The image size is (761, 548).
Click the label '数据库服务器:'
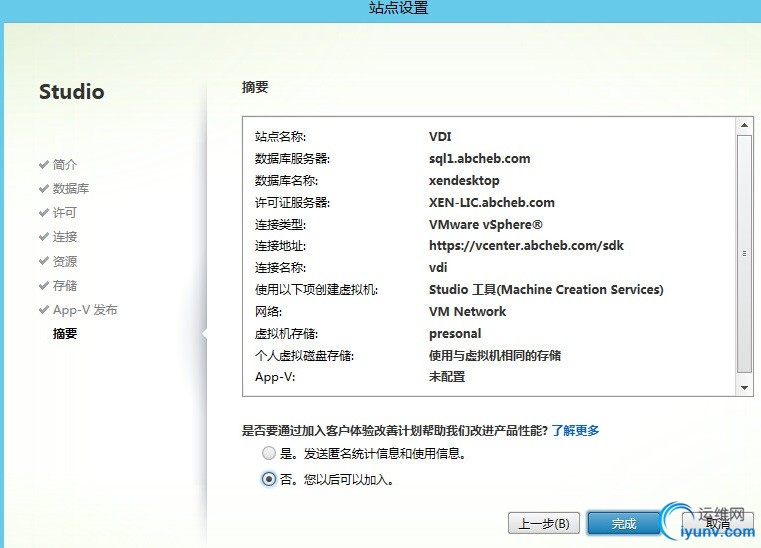point(292,159)
